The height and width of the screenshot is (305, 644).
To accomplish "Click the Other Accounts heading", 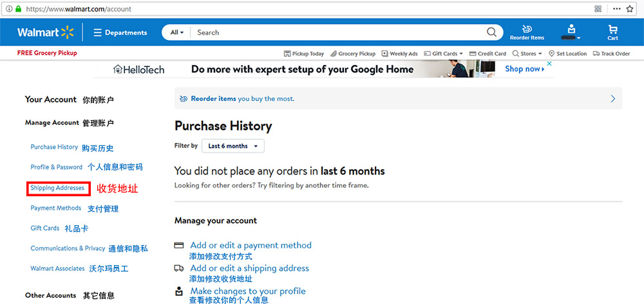I will point(50,295).
